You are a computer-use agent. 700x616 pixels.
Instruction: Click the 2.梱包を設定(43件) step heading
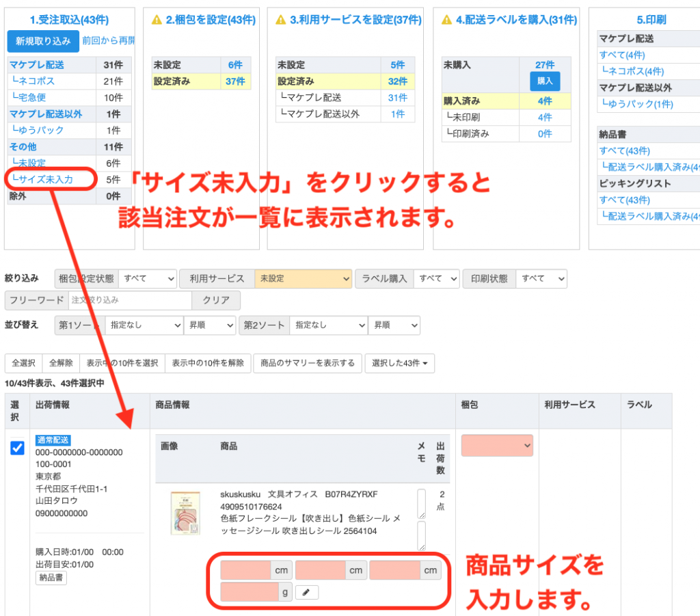(x=211, y=20)
